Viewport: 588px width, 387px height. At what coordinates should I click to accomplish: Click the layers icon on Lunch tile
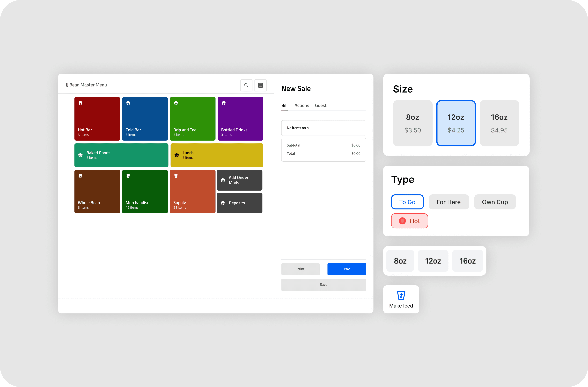[x=176, y=155]
